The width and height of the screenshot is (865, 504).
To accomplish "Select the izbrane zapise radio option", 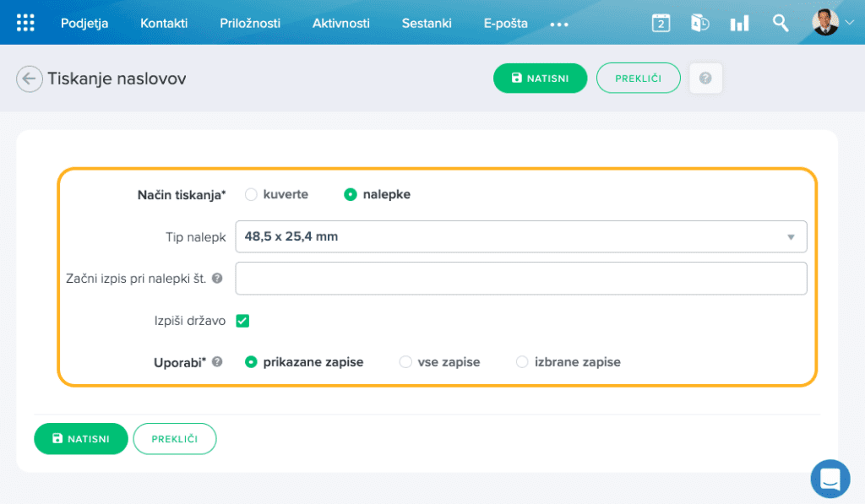I will pos(522,362).
